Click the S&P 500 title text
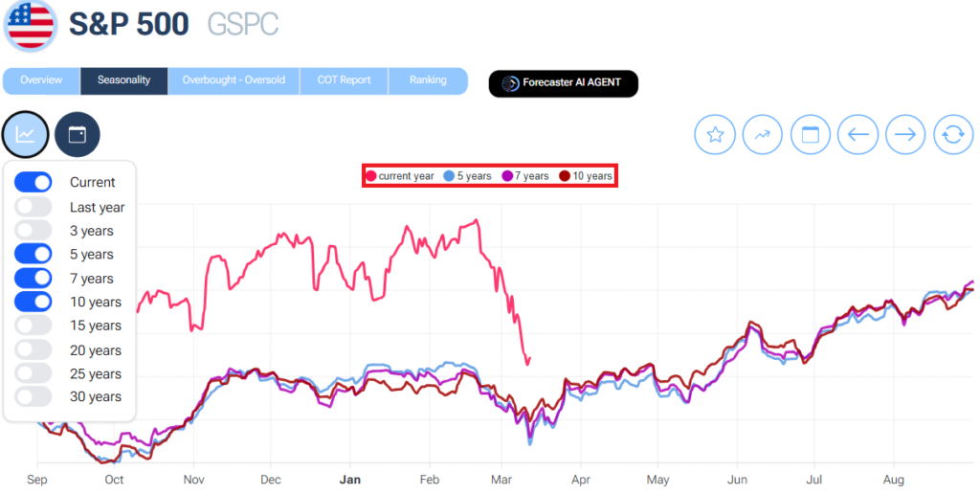 click(x=129, y=24)
